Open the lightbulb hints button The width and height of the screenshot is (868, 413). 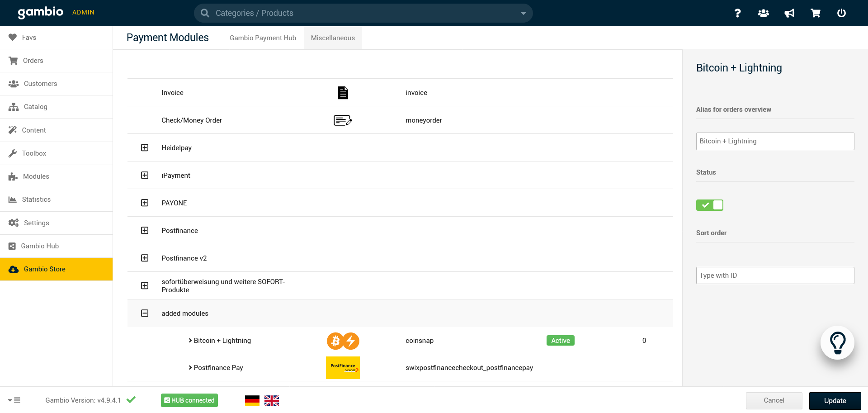click(x=837, y=343)
